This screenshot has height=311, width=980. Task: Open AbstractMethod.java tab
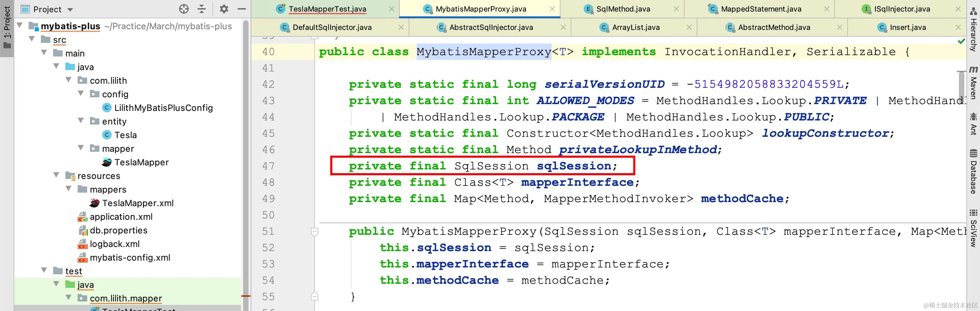click(x=774, y=27)
